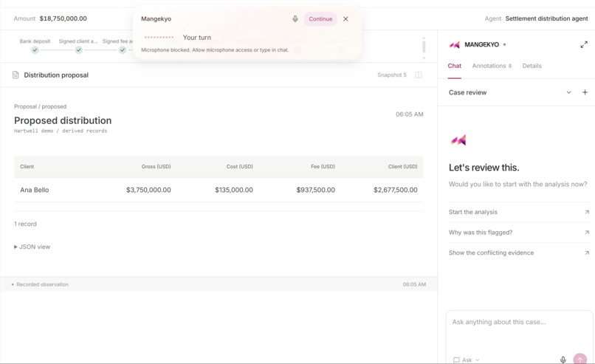
Task: Click the Continue button
Action: 320,18
